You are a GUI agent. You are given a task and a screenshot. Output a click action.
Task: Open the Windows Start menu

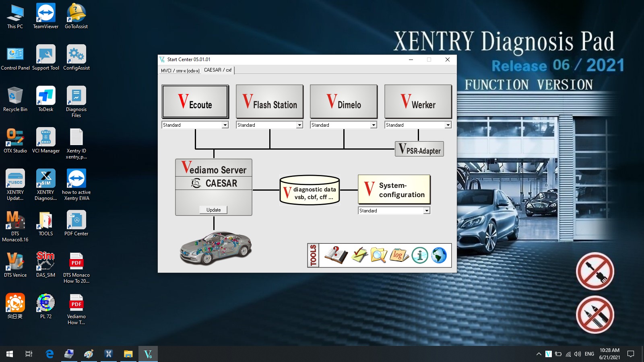(x=10, y=354)
